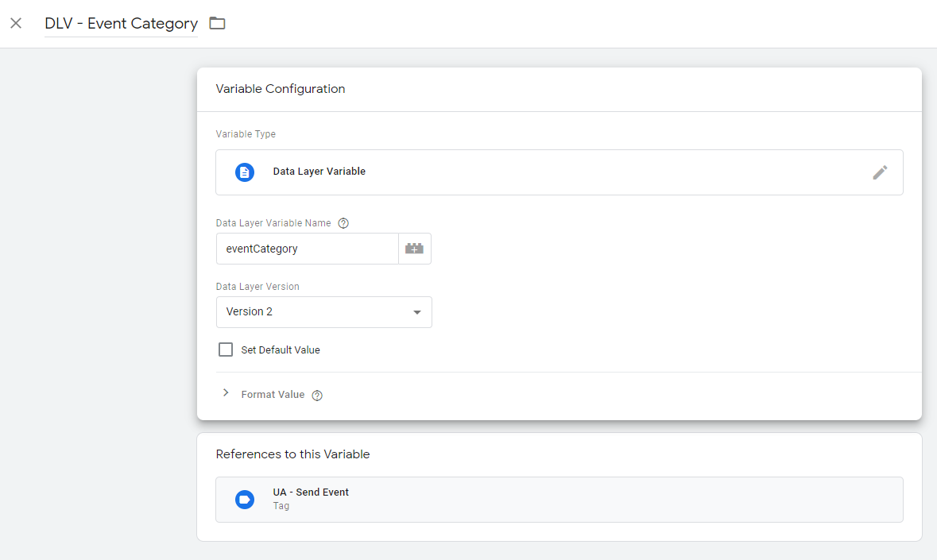Click the blue Data Layer Variable type icon
Viewport: 937px width, 560px height.
(245, 172)
